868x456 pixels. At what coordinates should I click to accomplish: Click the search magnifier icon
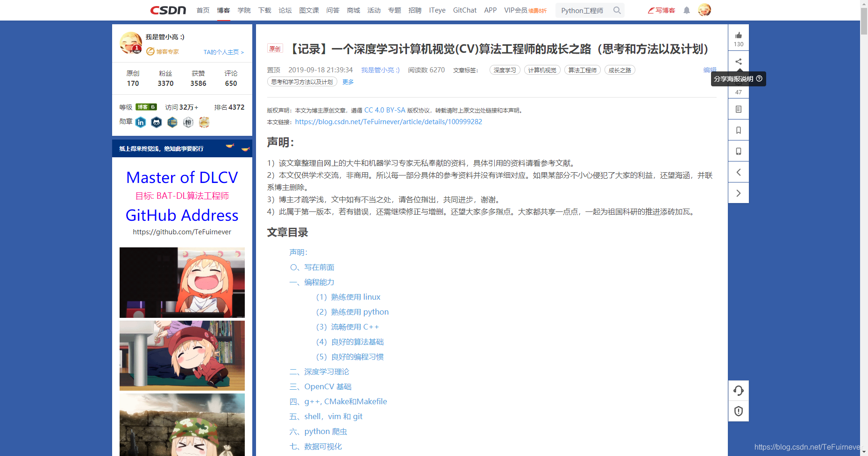pyautogui.click(x=617, y=10)
